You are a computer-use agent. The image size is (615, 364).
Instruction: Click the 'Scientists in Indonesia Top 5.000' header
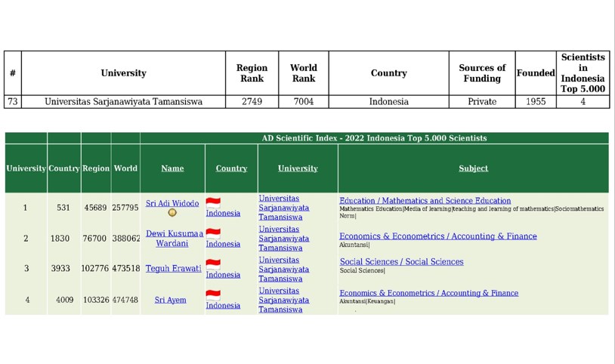pos(583,73)
